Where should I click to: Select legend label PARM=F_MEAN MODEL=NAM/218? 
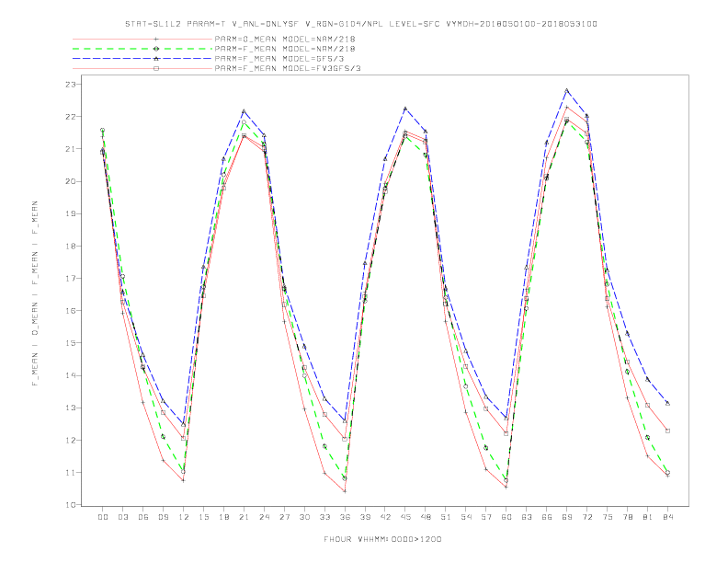(285, 49)
